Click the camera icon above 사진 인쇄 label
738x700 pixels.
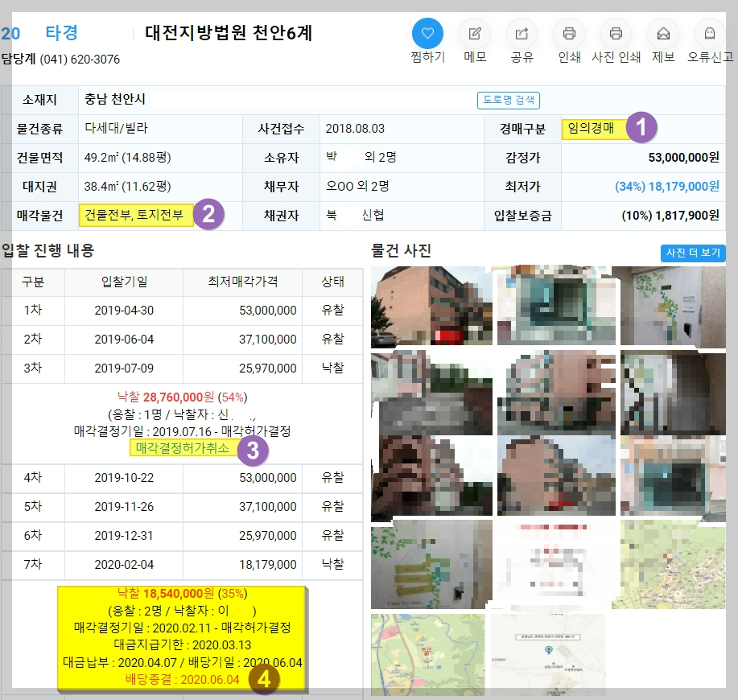point(616,34)
